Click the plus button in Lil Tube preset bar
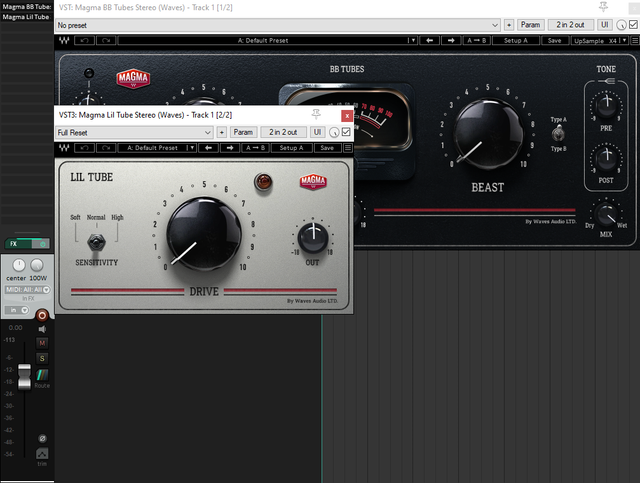Screen dimensions: 640x483 [222, 132]
